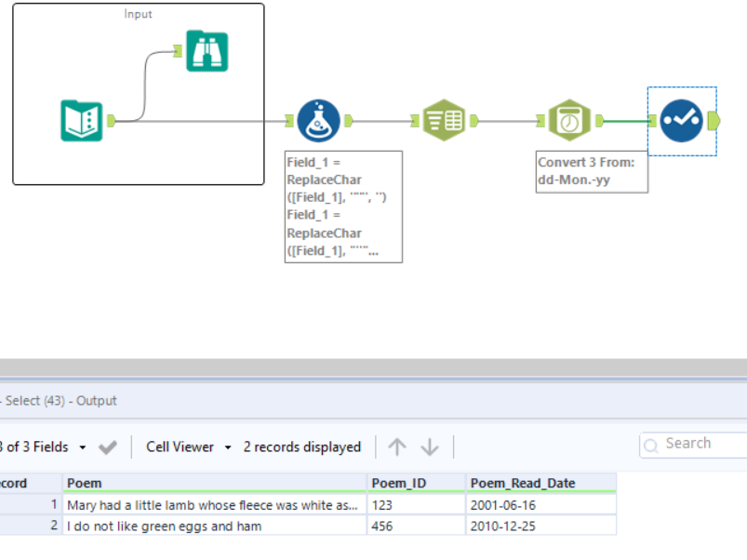Select the Browse tool binoculars icon
Screen dimensions: 747x560
click(x=207, y=51)
